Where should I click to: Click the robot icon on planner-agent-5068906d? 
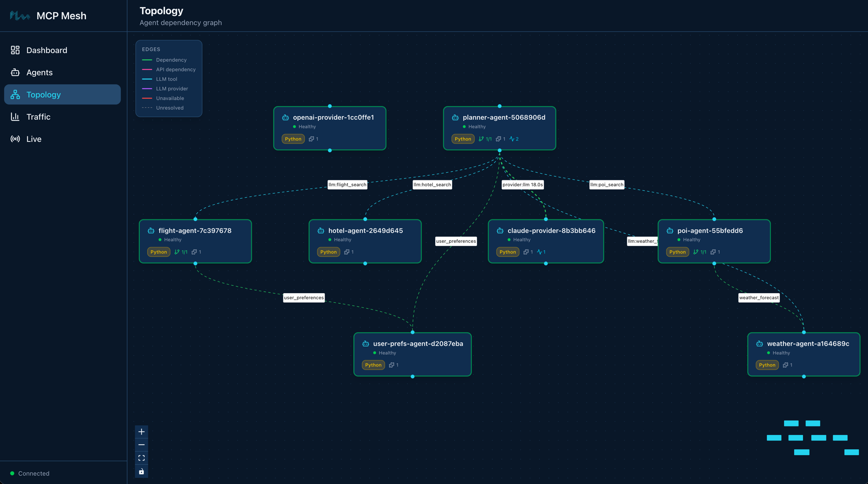(x=455, y=117)
